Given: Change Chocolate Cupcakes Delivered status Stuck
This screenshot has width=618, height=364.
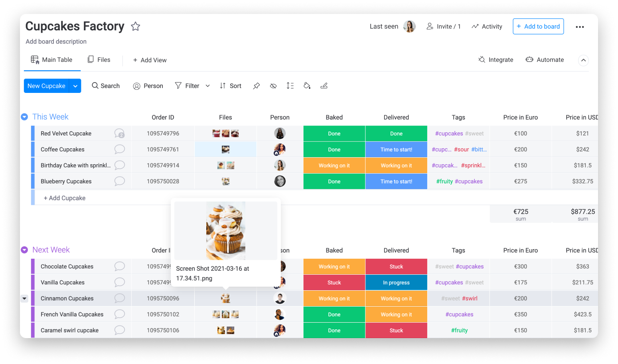Looking at the screenshot, I should click(x=396, y=266).
